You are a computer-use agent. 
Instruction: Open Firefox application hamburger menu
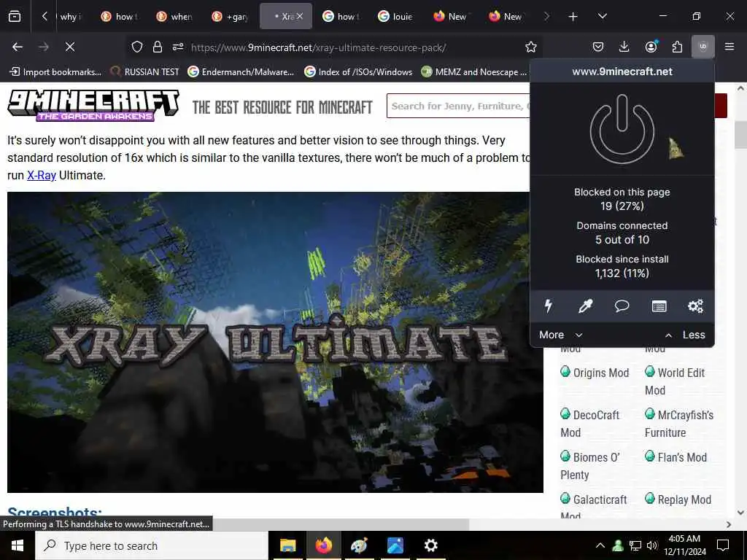(x=729, y=47)
